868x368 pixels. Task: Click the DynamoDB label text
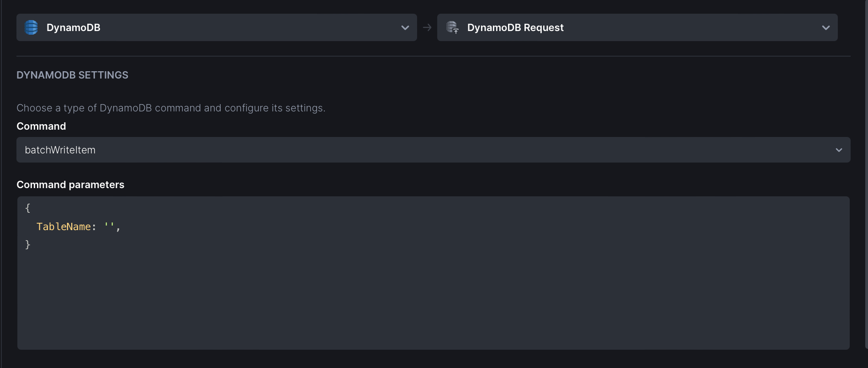73,27
